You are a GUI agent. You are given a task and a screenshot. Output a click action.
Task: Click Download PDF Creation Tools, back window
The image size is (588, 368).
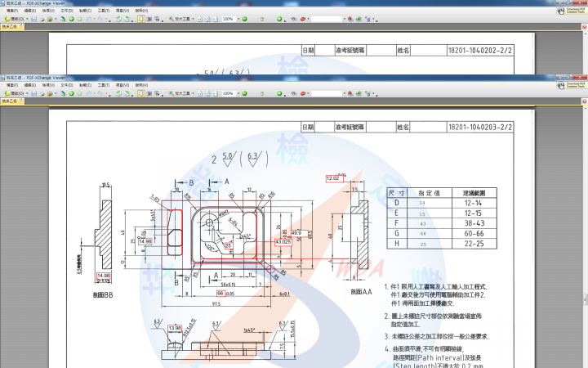(572, 11)
